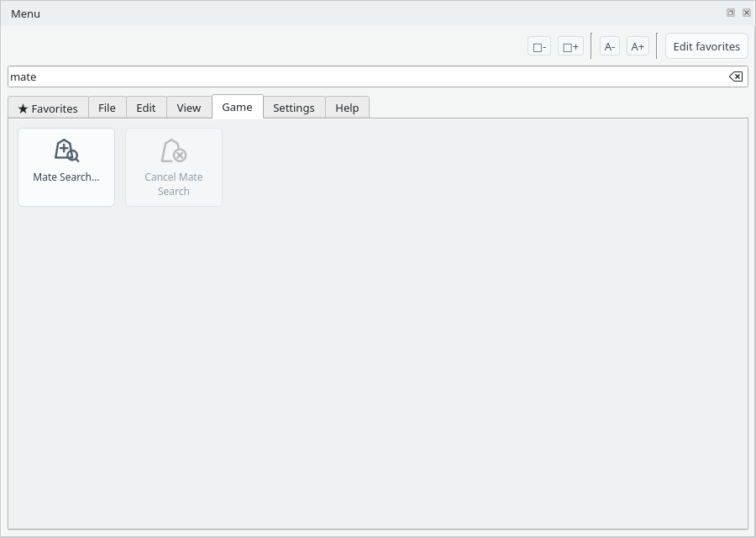The image size is (756, 538).
Task: Decrease font size with A- button
Action: pyautogui.click(x=610, y=47)
